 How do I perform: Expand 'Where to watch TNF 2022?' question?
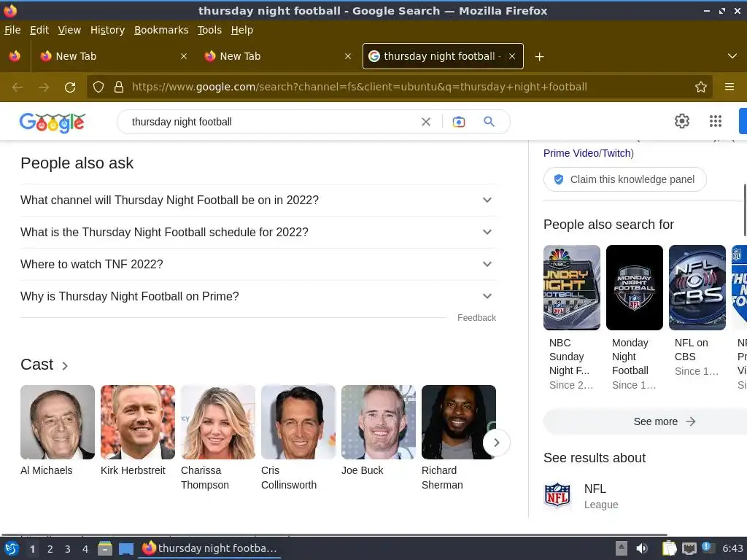pyautogui.click(x=258, y=264)
